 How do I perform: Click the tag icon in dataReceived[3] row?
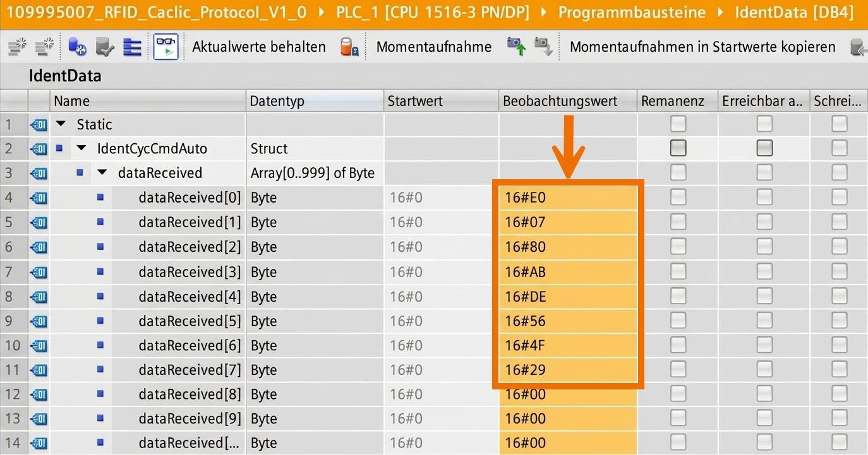pyautogui.click(x=39, y=272)
